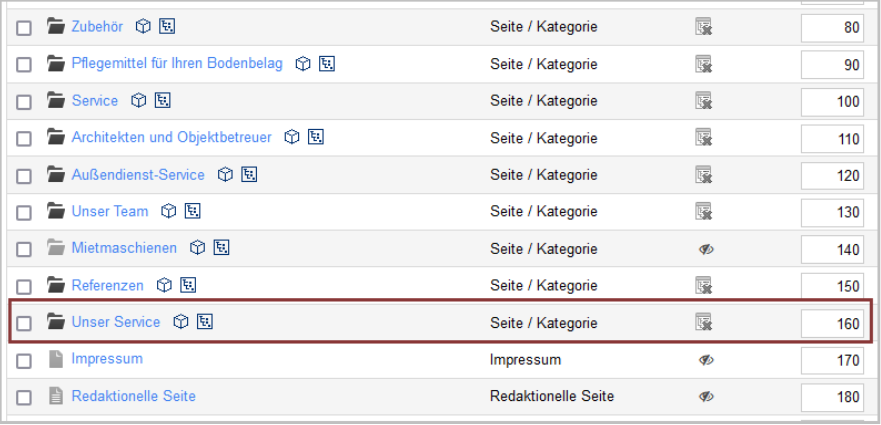Click the document icon beside Redaktionelle Seite
Image resolution: width=881 pixels, height=425 pixels.
point(56,396)
